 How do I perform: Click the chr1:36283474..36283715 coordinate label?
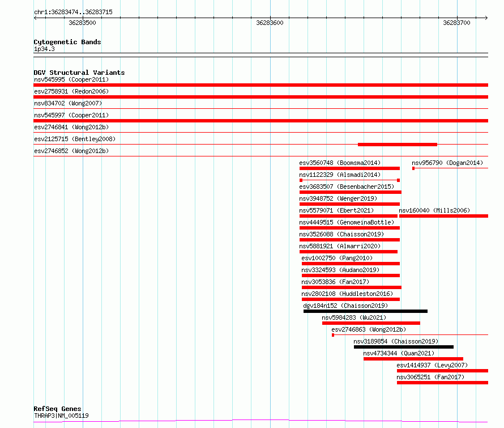click(73, 12)
